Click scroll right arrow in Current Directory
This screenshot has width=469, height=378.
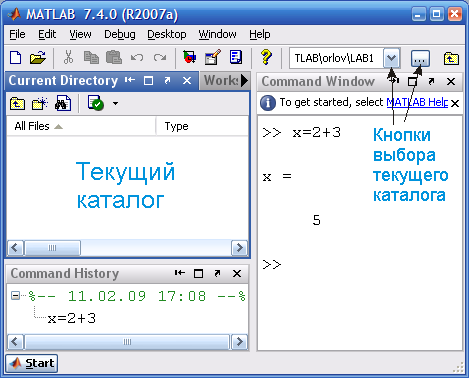[x=239, y=248]
